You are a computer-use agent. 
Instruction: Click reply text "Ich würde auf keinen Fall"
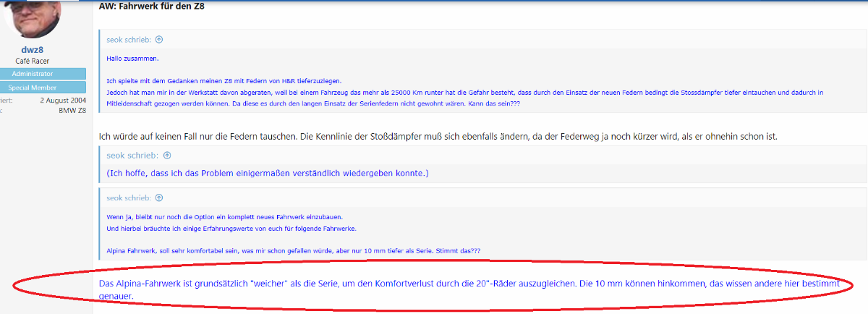click(437, 136)
